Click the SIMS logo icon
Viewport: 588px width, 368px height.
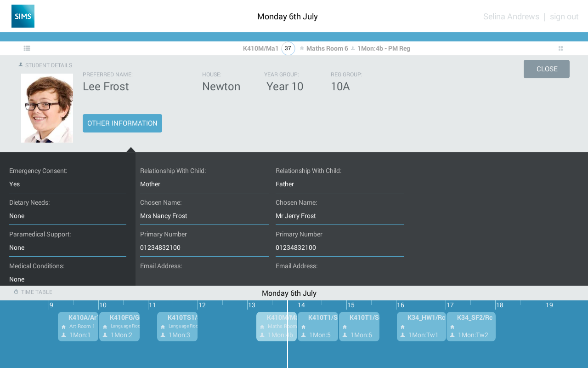click(23, 16)
